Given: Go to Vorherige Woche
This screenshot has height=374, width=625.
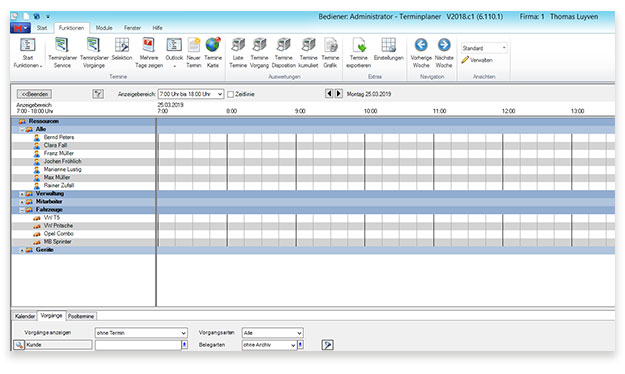Looking at the screenshot, I should (x=421, y=53).
